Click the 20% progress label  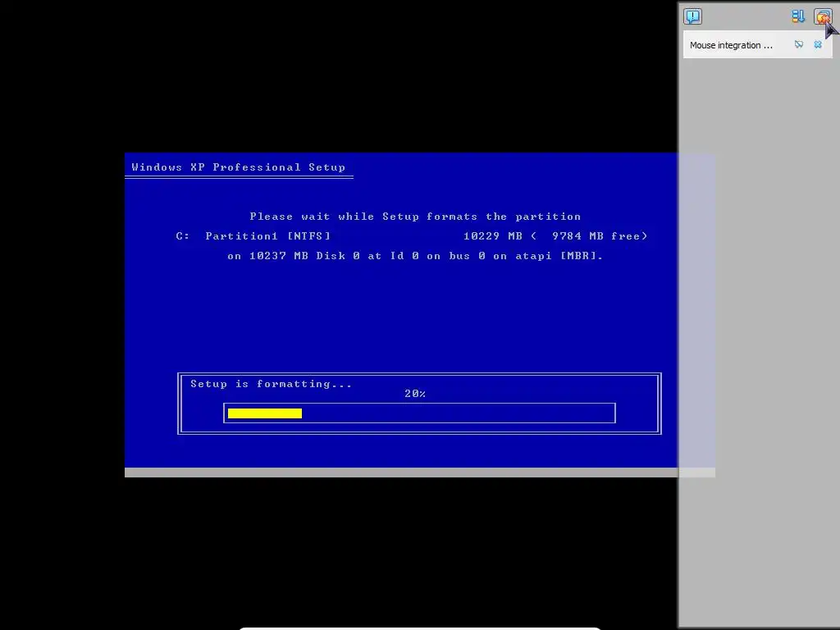click(x=415, y=394)
